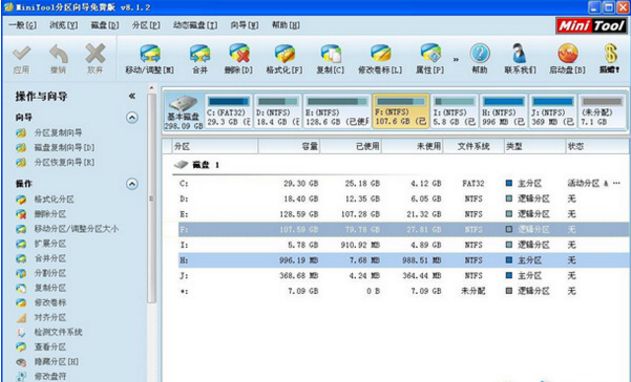The image size is (631, 382).
Task: Select the Move/Resize (移动/调整) toolbar icon
Action: click(150, 53)
